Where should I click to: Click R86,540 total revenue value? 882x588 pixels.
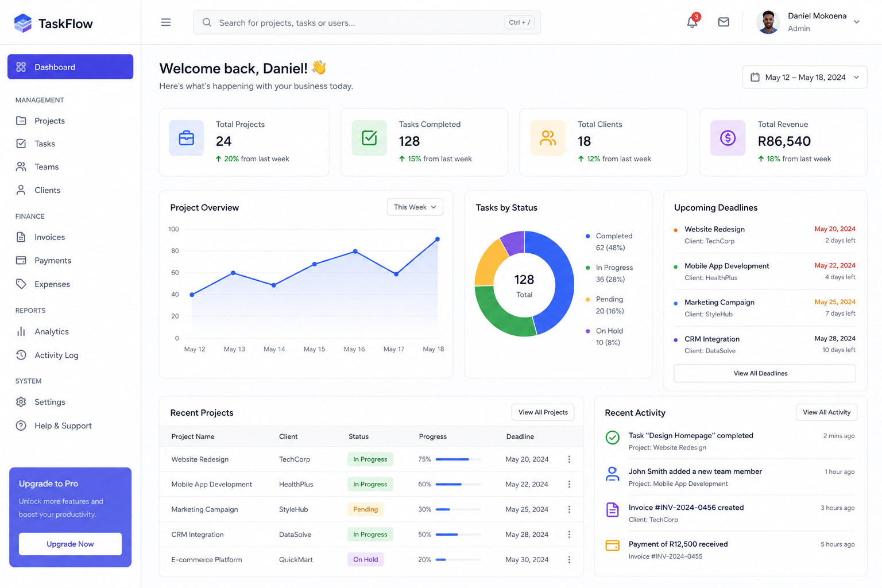pos(784,141)
